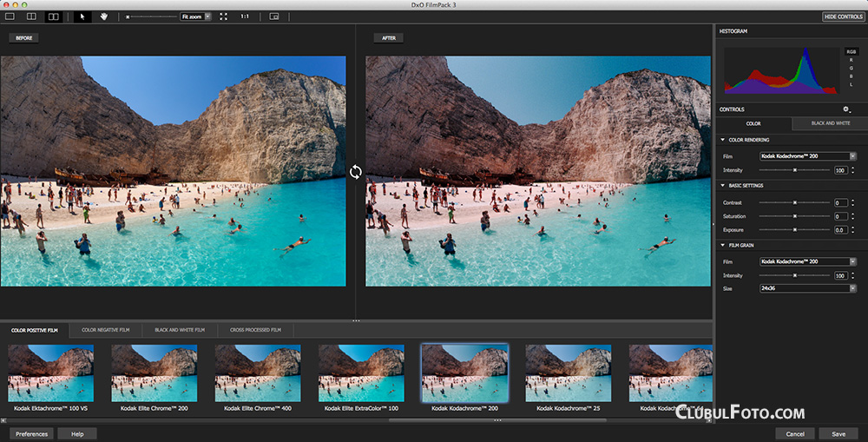Open Color Rendering Film dropdown

[807, 156]
